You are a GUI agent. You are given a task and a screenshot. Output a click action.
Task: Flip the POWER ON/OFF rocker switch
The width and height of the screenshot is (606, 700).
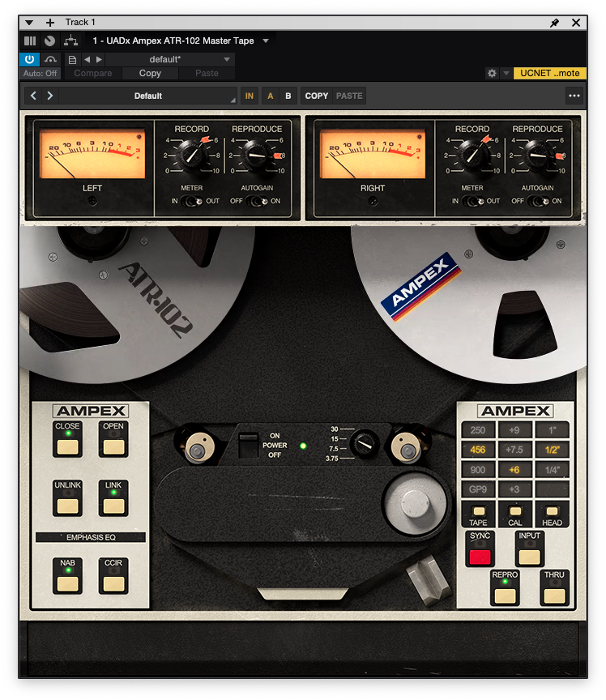248,446
